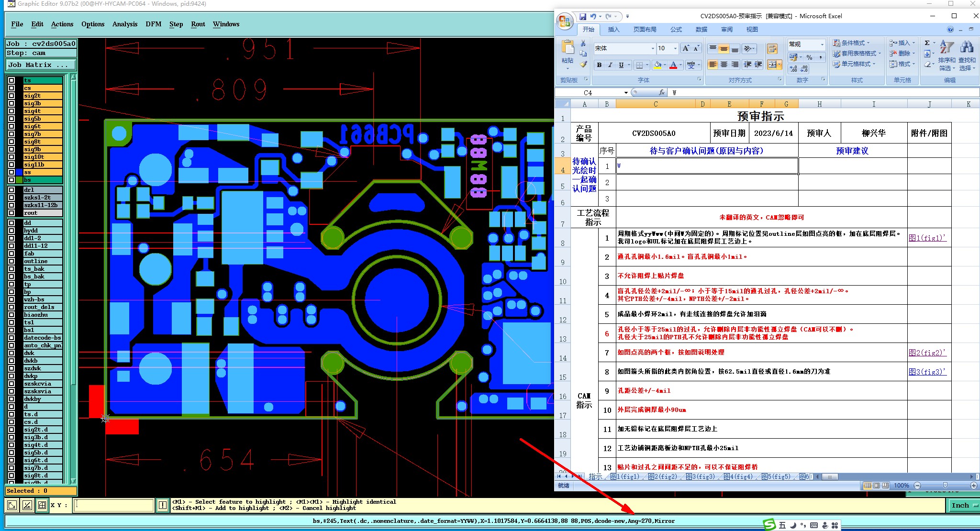Open the Analysis menu
Viewport: 980px width, 531px height.
click(124, 24)
